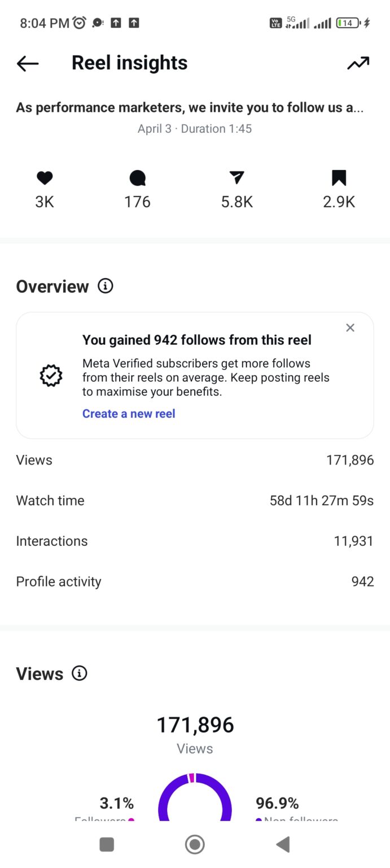
Task: Tap the paper plane share icon
Action: pos(237,178)
